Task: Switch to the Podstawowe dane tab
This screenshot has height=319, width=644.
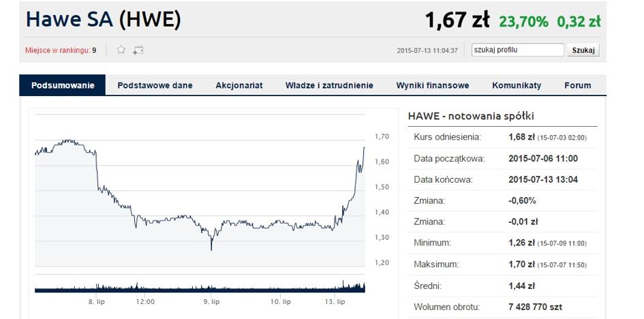Action: pos(155,85)
